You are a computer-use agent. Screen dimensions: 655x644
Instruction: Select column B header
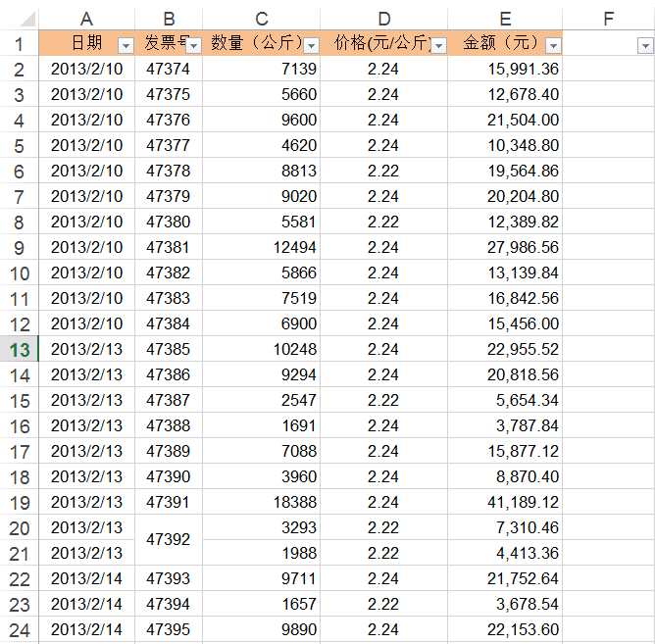pyautogui.click(x=169, y=19)
